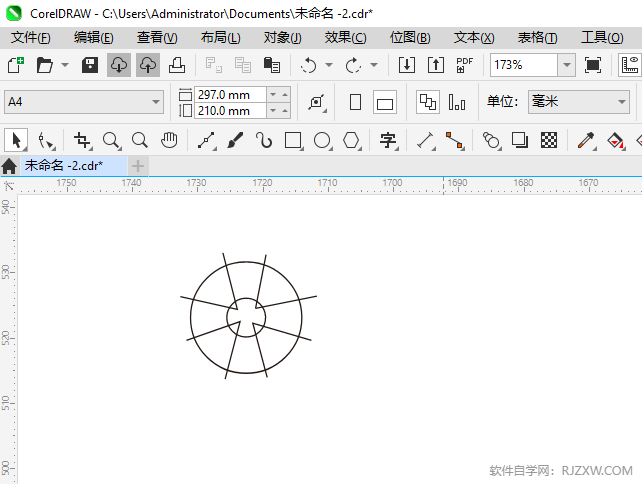Viewport: 642px width, 484px height.
Task: Select the Drop shadow tool
Action: [x=520, y=140]
